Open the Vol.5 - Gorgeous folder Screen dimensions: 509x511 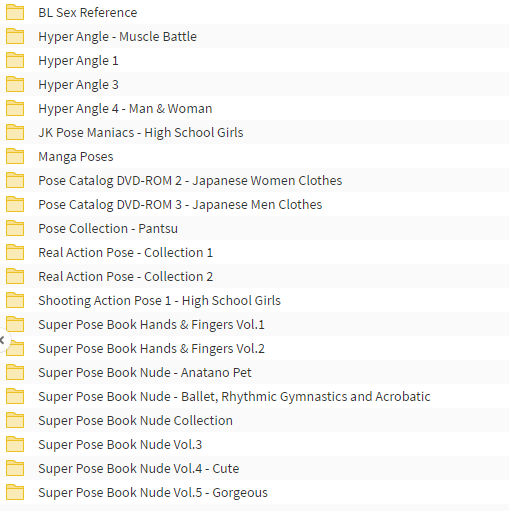tap(153, 493)
